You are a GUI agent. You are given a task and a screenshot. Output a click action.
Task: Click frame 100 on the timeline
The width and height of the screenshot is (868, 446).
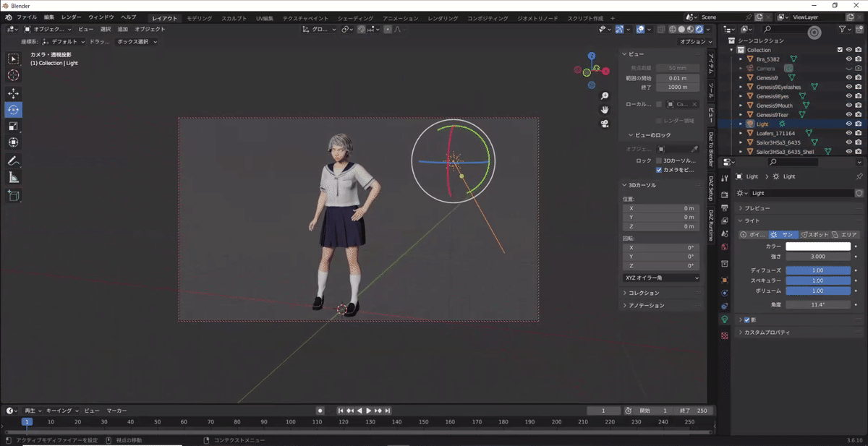click(x=290, y=422)
